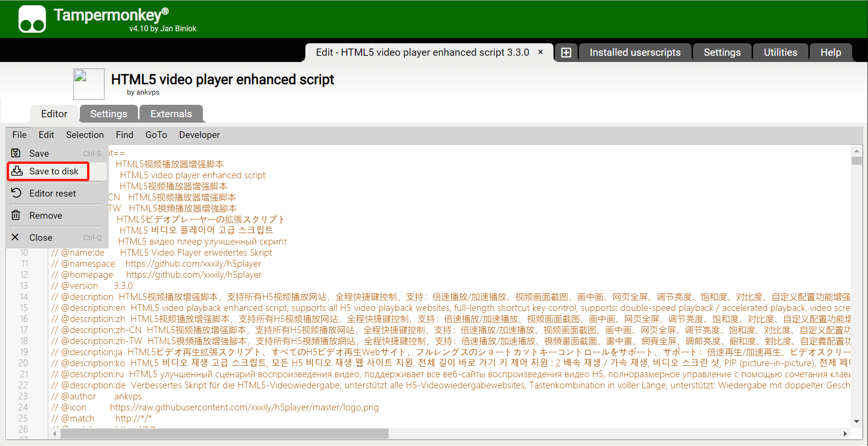868x446 pixels.
Task: Click the Close X icon in File menu
Action: (15, 237)
